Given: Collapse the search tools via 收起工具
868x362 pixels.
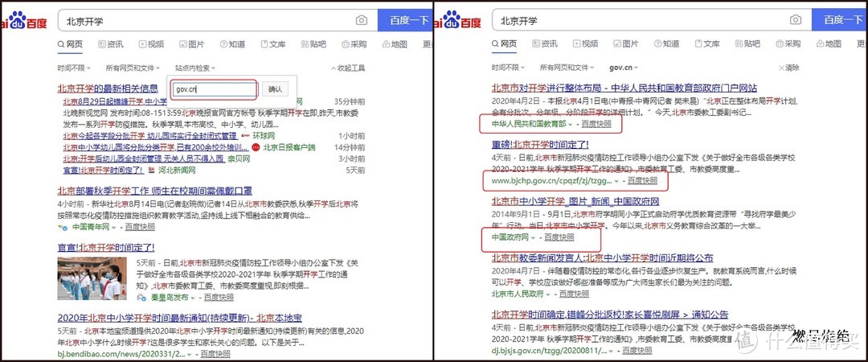Looking at the screenshot, I should point(346,68).
